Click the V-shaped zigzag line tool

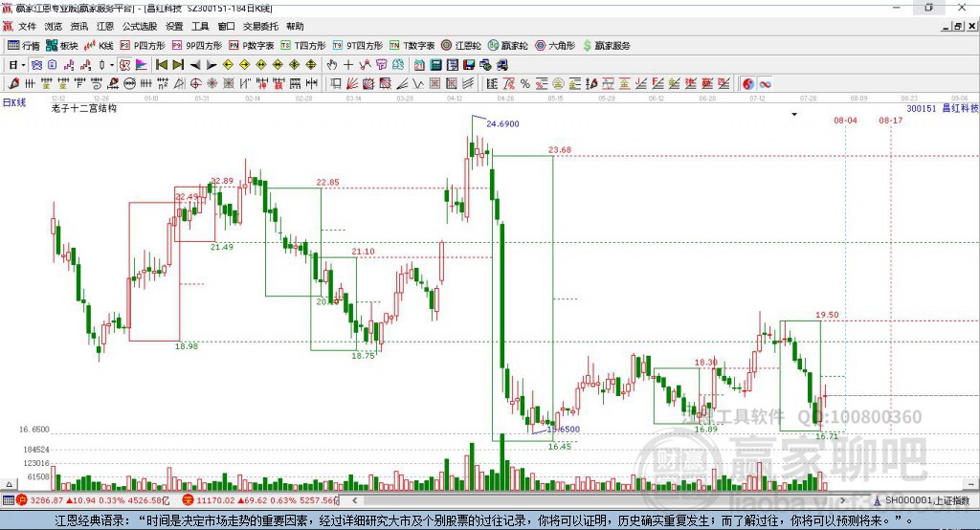(x=418, y=84)
